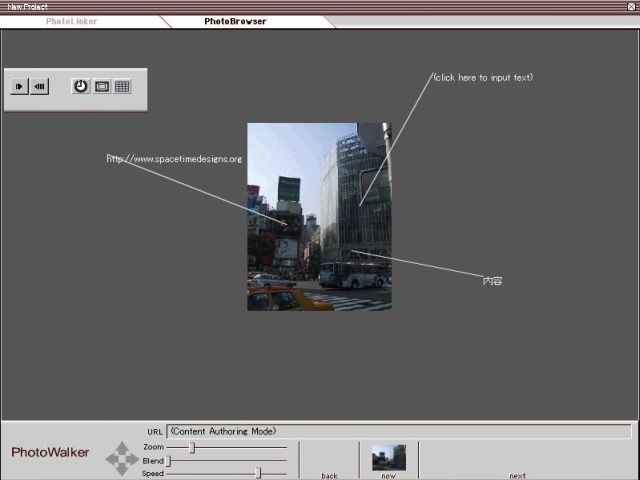Click the '内容' annotation label

pos(492,281)
